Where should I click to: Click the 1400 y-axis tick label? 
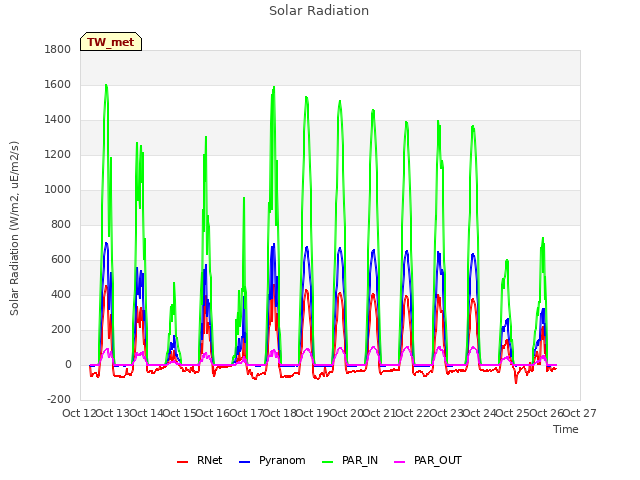click(58, 120)
